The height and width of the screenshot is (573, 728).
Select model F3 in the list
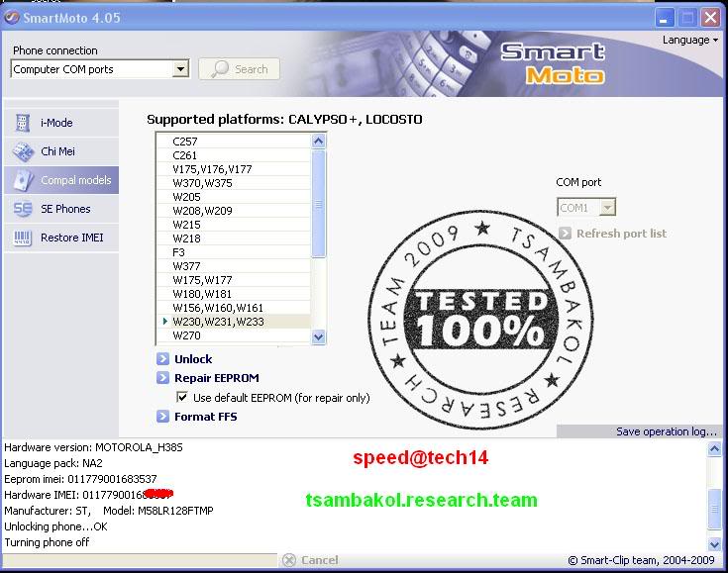pyautogui.click(x=234, y=252)
